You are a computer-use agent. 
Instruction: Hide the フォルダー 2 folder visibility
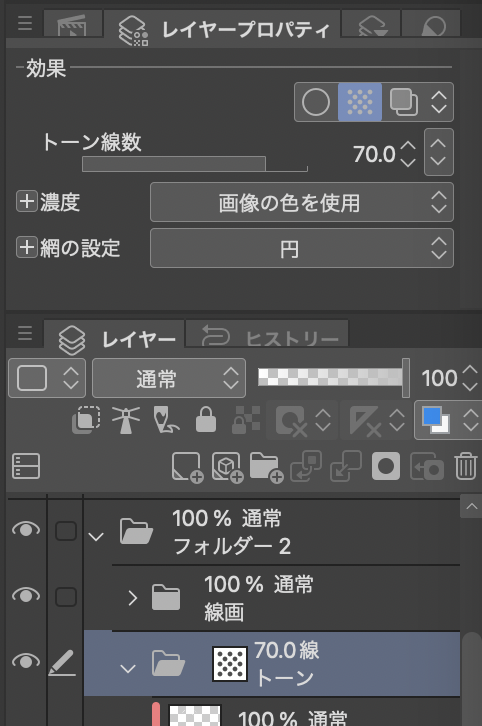pos(26,529)
